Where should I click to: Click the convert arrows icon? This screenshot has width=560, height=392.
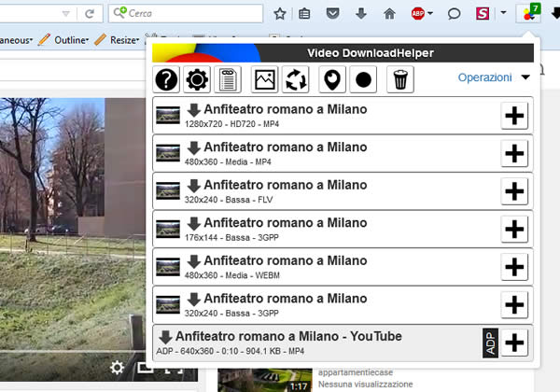coord(295,79)
